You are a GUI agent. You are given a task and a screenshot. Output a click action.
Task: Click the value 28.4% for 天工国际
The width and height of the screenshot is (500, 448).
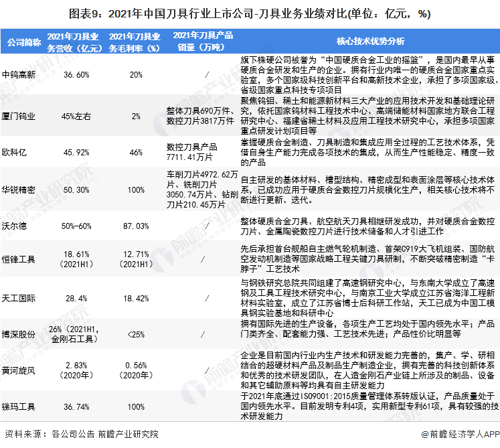point(76,299)
